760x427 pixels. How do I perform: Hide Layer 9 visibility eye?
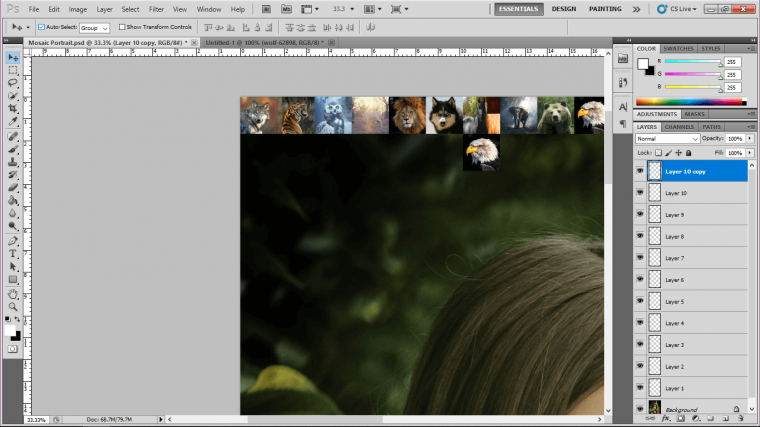pyautogui.click(x=640, y=214)
